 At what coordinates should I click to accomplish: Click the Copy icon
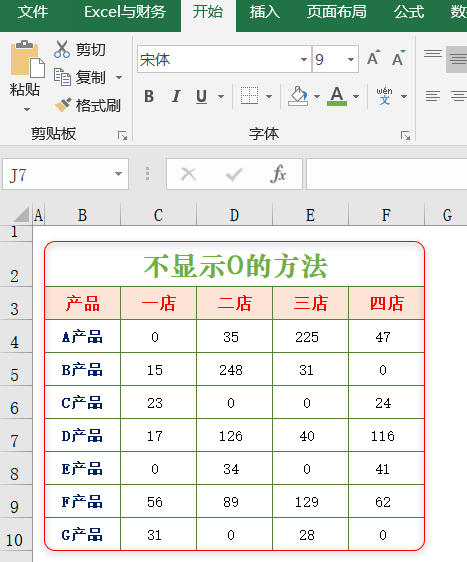point(62,77)
